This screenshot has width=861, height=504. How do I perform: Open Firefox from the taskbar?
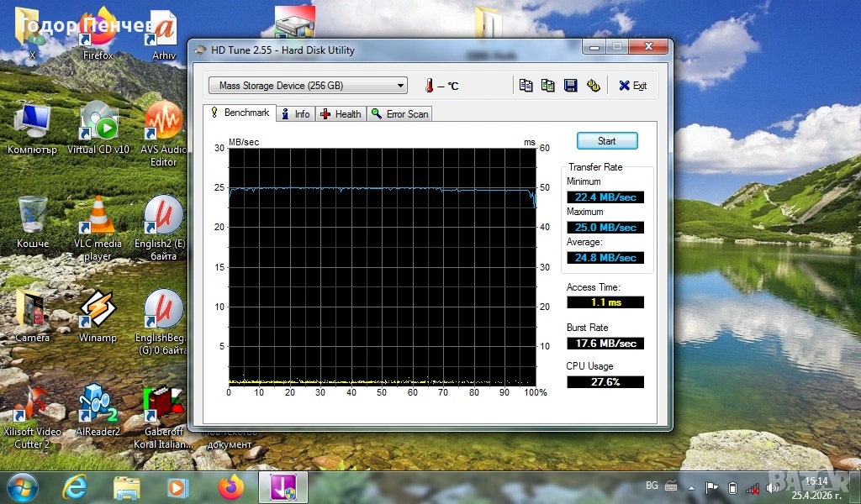point(230,487)
